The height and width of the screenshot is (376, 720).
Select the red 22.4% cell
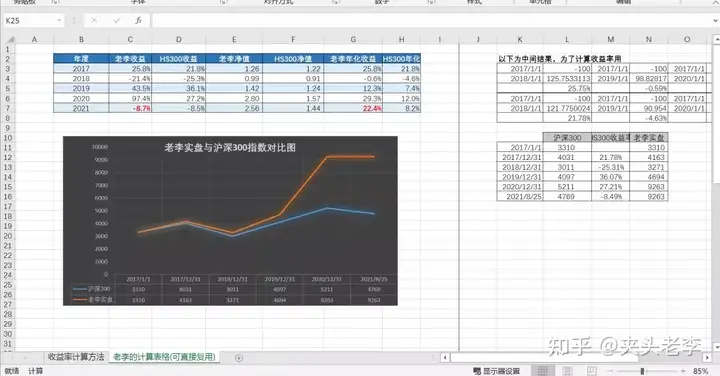pos(353,108)
